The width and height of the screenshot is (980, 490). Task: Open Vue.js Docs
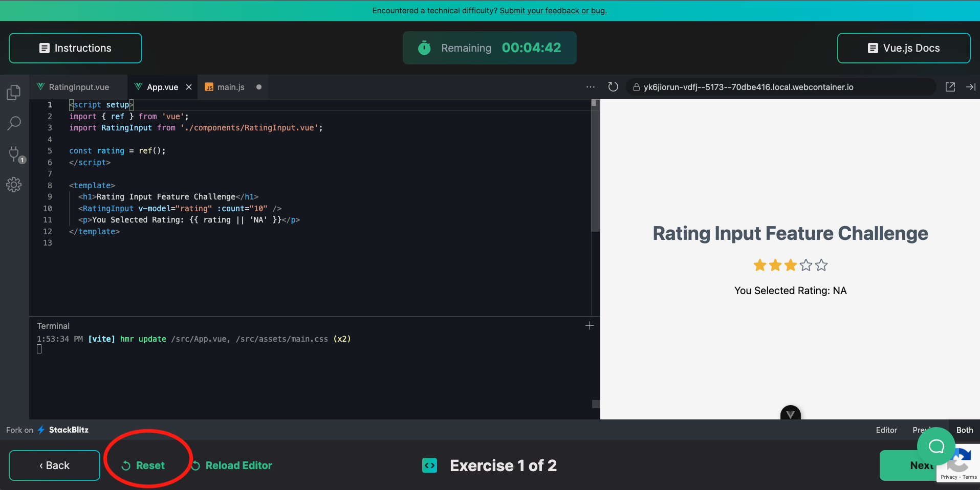click(904, 48)
